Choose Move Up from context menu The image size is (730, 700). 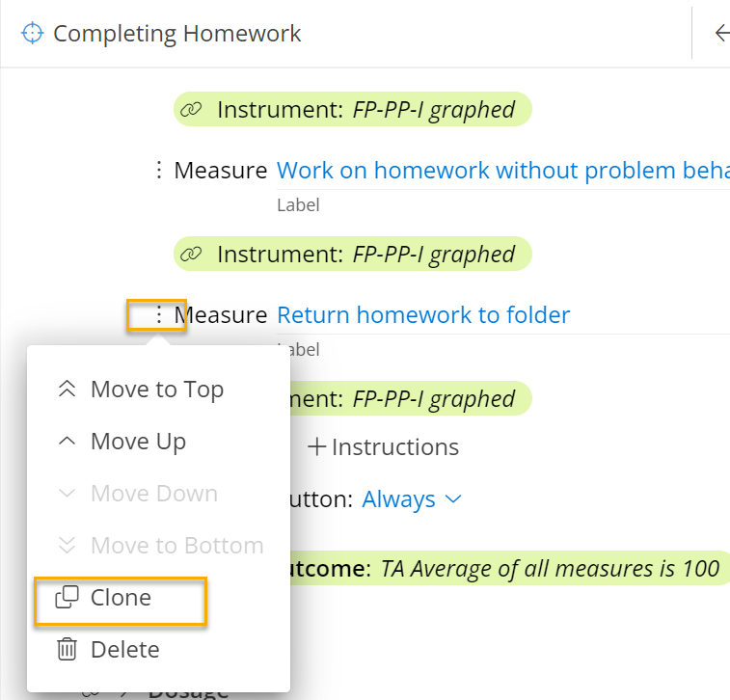tap(138, 442)
